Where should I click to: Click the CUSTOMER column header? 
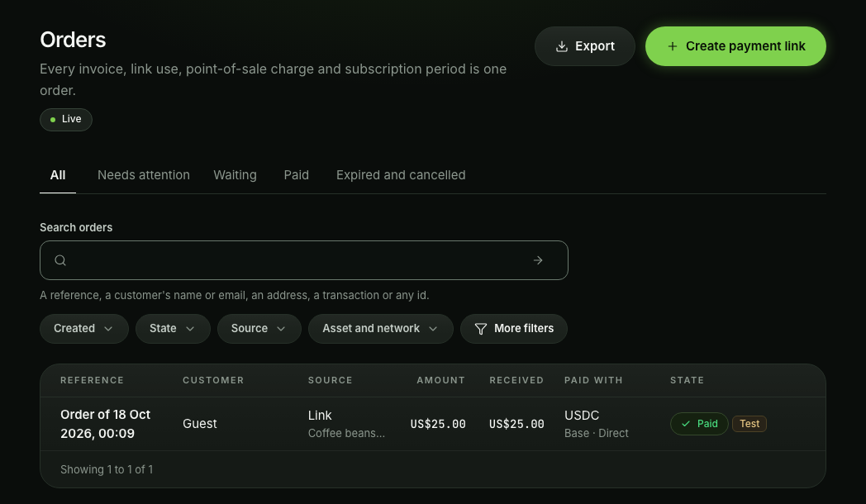(213, 380)
